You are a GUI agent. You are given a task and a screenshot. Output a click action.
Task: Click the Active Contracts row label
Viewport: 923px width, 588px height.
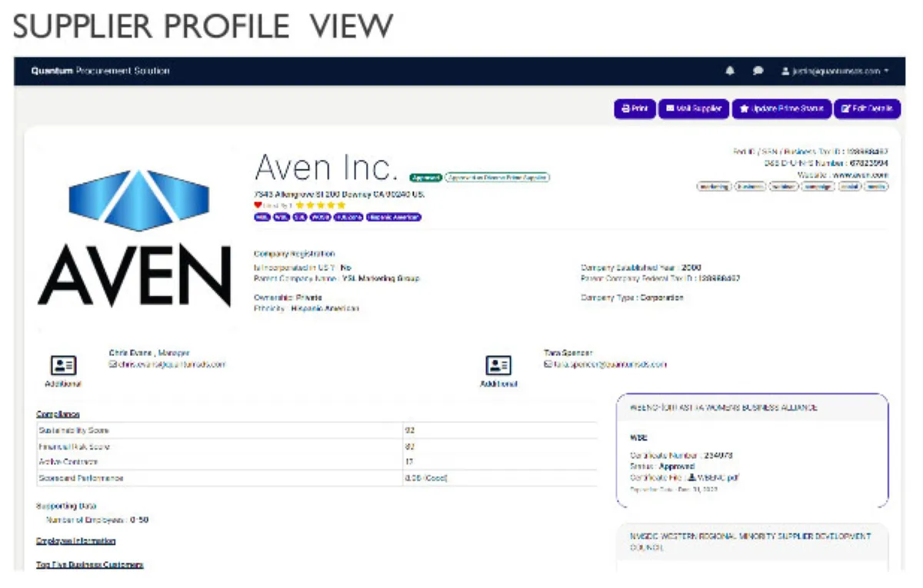point(68,462)
